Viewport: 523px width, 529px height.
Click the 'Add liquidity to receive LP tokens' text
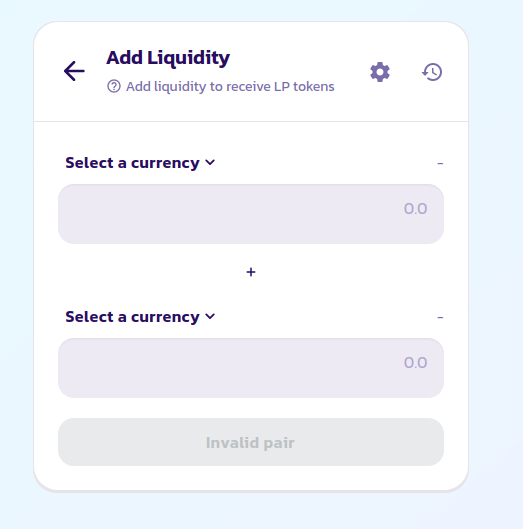[x=230, y=87]
